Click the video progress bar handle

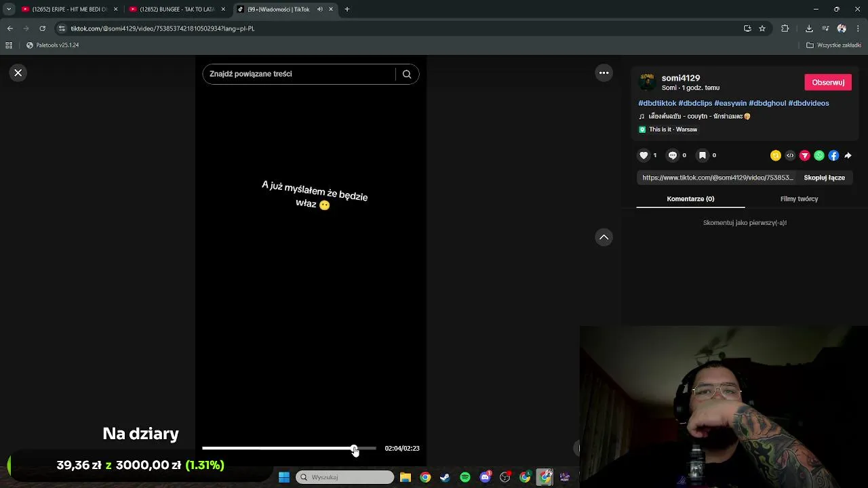(354, 449)
